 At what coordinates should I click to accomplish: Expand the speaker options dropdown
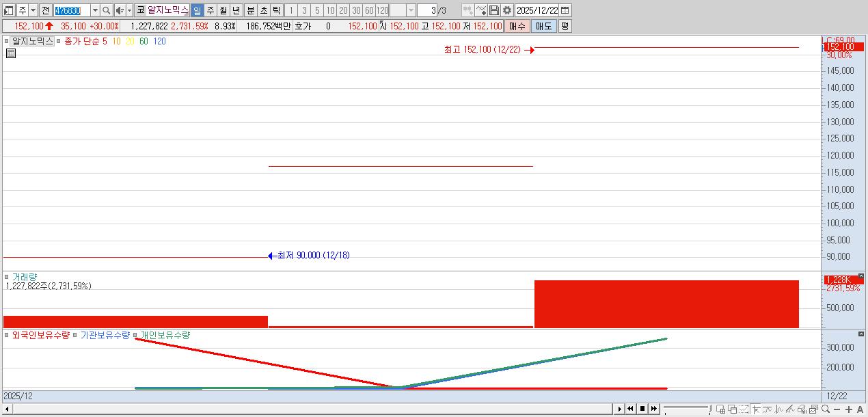[129, 10]
